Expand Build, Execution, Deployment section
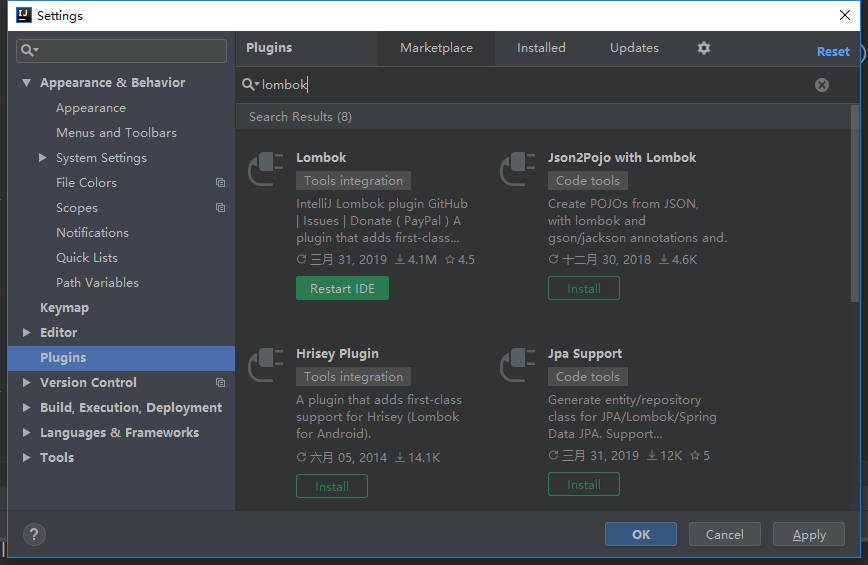The image size is (868, 565). point(26,408)
